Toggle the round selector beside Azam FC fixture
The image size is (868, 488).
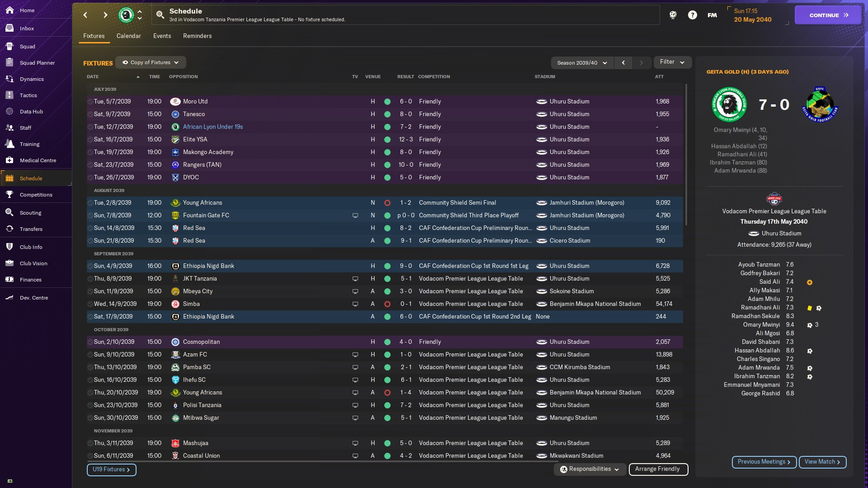[90, 355]
